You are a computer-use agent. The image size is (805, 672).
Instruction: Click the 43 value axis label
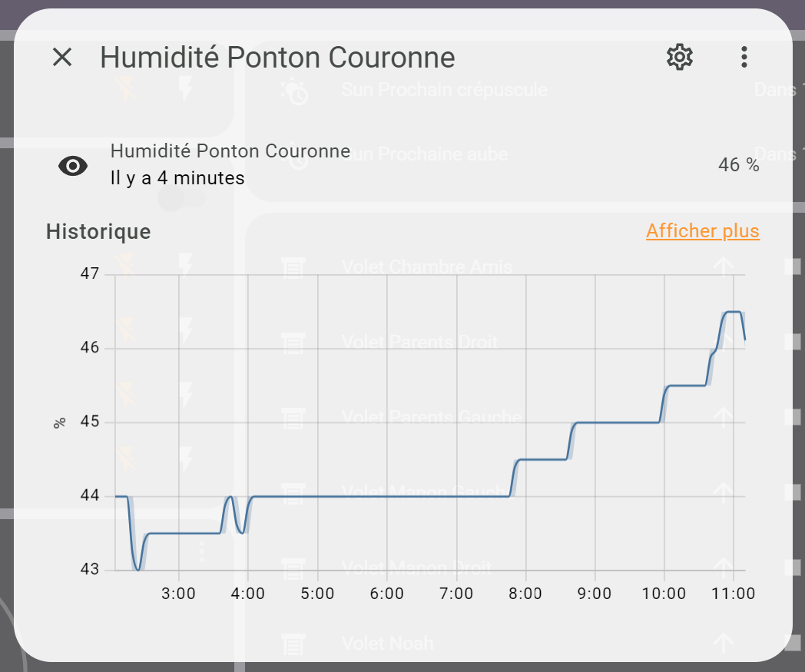coord(89,569)
